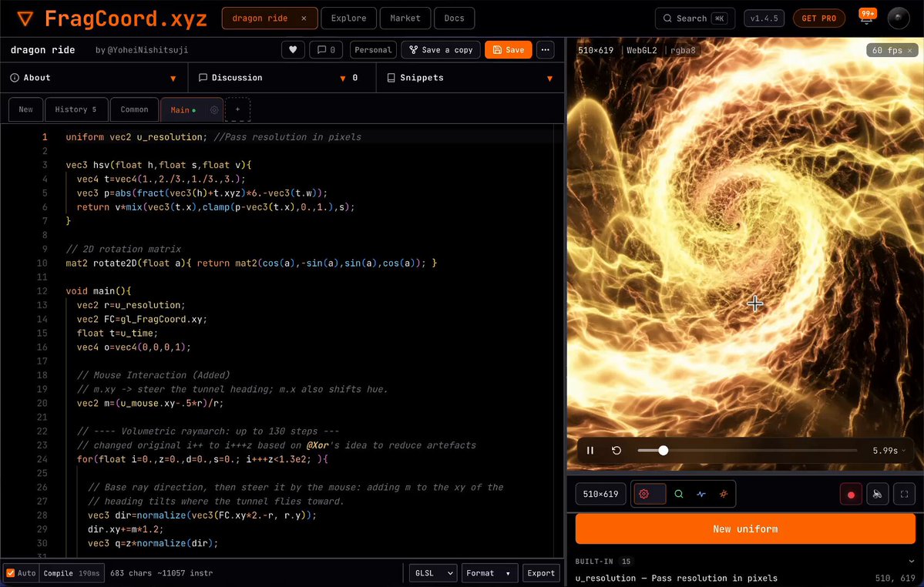Close the dragon ride tab

(304, 18)
